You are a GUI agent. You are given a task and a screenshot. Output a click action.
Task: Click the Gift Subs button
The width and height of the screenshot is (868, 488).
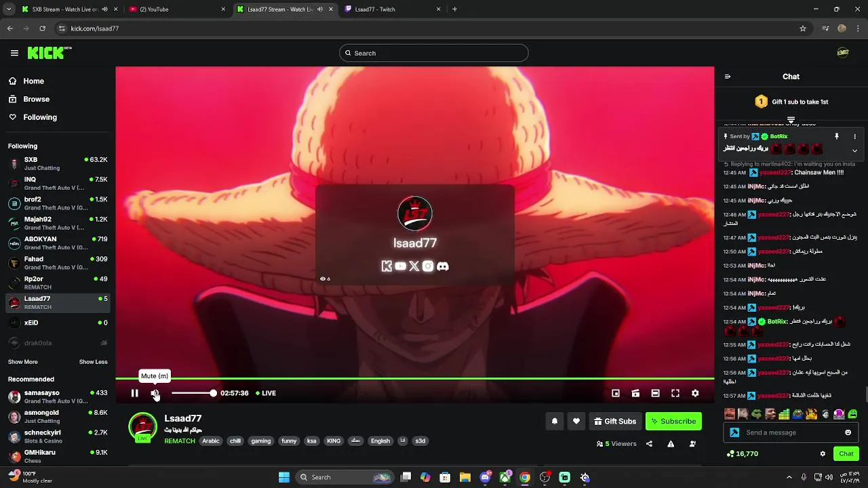(615, 421)
